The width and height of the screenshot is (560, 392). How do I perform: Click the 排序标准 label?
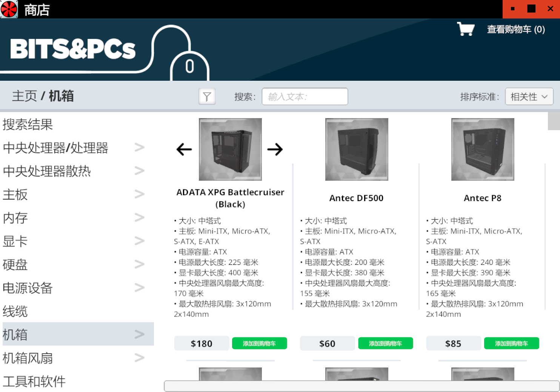pyautogui.click(x=479, y=97)
